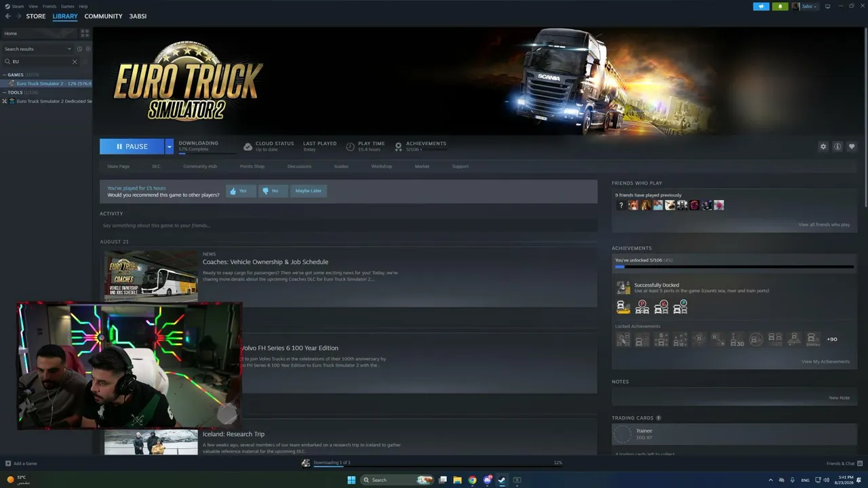
Task: Click the play time clock icon
Action: coord(350,146)
